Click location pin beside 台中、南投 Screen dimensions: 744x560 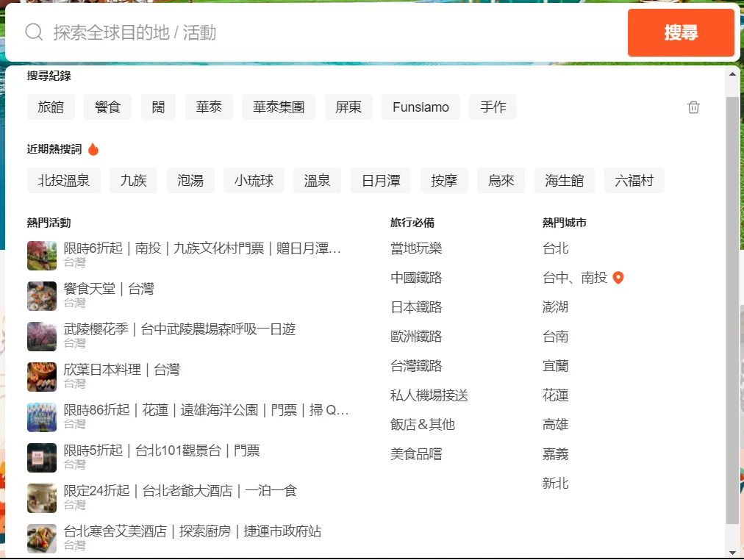pyautogui.click(x=618, y=278)
